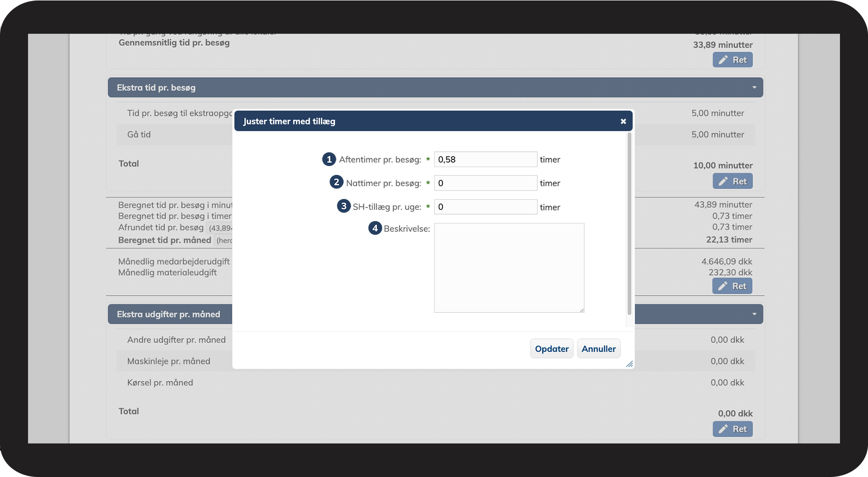Focus the SH-tillæg pr. uge field
868x477 pixels.
click(x=485, y=207)
